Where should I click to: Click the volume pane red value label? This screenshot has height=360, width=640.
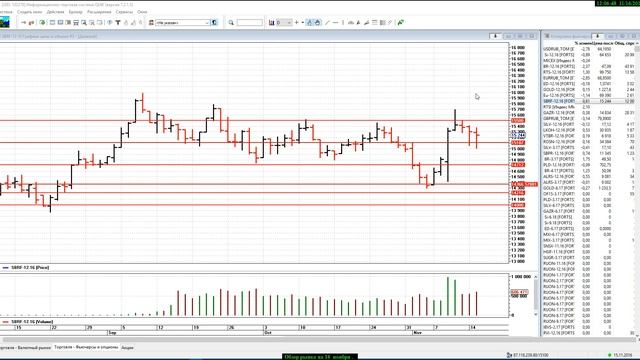tap(519, 292)
